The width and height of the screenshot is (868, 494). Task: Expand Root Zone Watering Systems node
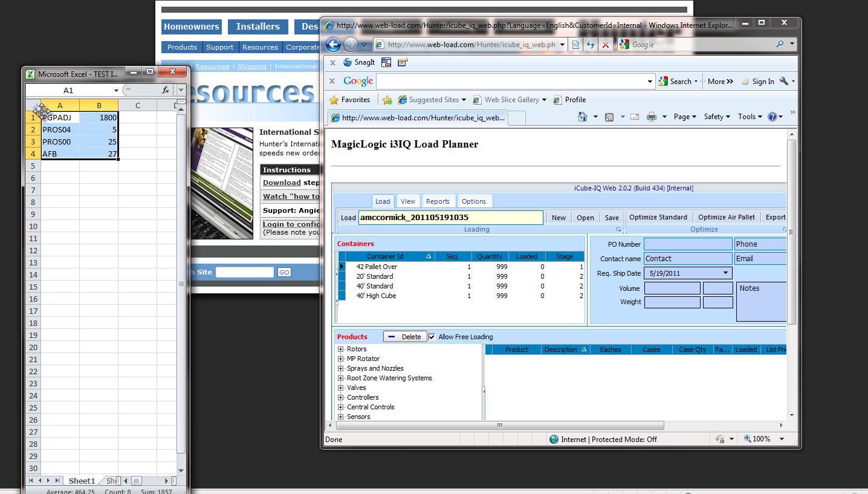tap(341, 378)
